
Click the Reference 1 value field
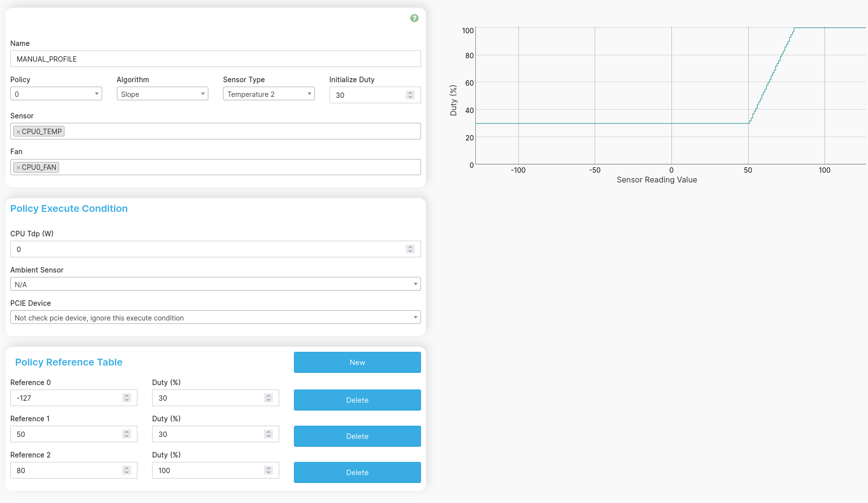[x=66, y=434]
